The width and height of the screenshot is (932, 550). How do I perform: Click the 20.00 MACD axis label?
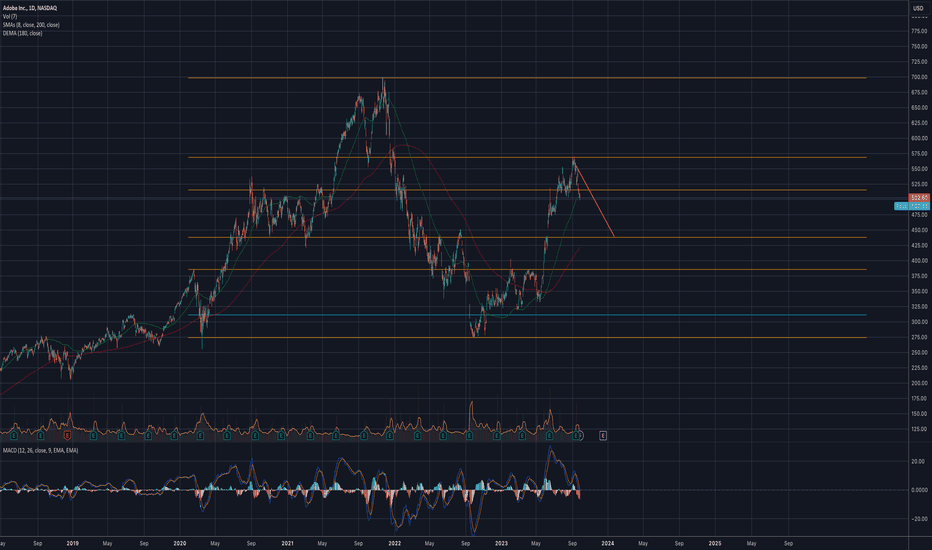pos(918,461)
